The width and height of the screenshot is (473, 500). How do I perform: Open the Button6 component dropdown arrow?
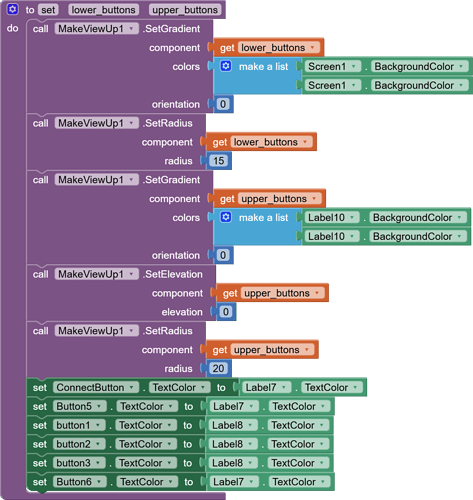pos(99,482)
